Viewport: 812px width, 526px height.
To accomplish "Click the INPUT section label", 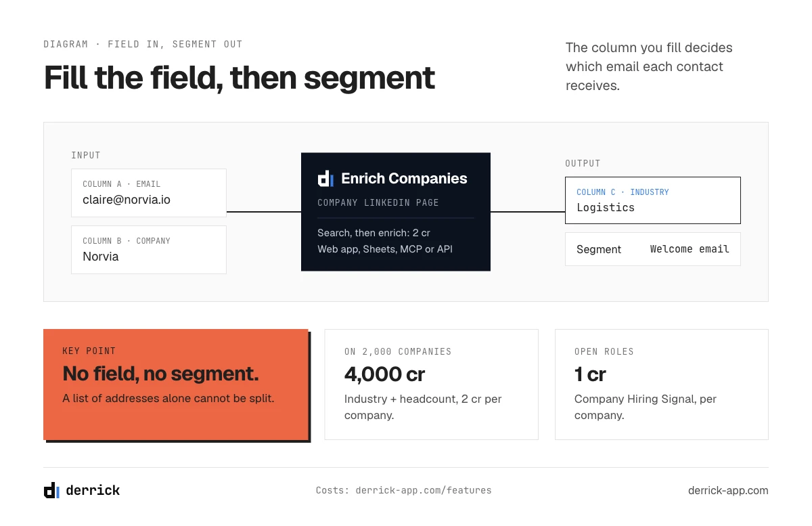I will coord(86,155).
